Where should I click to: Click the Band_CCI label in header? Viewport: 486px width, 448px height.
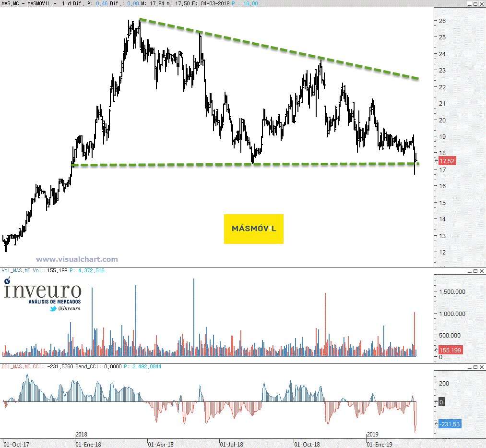point(89,366)
